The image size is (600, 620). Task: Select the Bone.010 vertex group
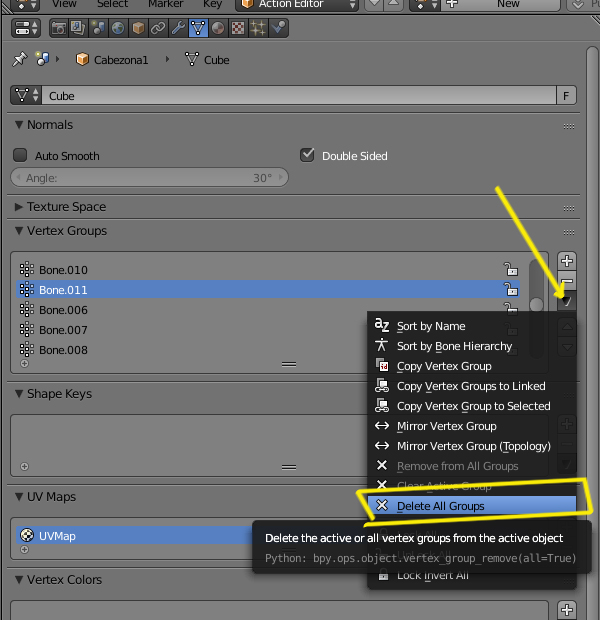click(268, 270)
